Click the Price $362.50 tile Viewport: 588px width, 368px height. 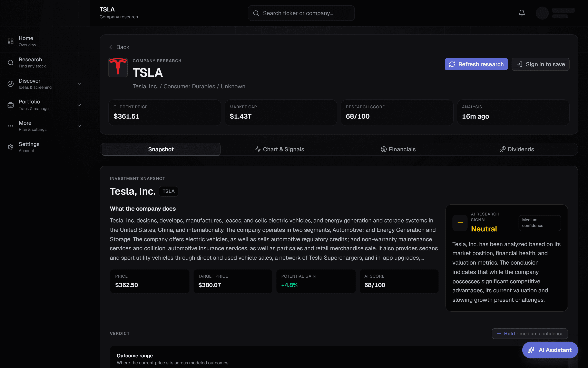pos(150,281)
